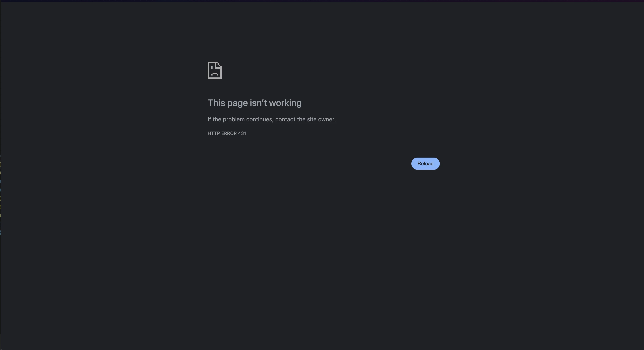Viewport: 644px width, 350px height.
Task: Click the HTTP ERROR 431 code text
Action: coord(227,133)
